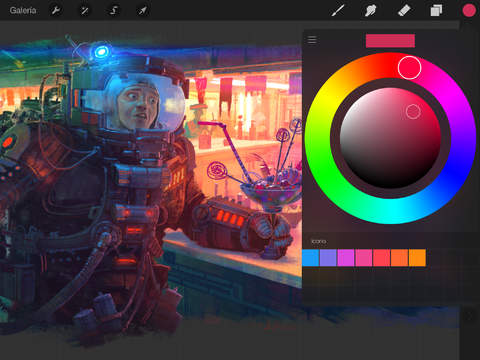Open the Galería gallery view
The width and height of the screenshot is (480, 360).
23,10
